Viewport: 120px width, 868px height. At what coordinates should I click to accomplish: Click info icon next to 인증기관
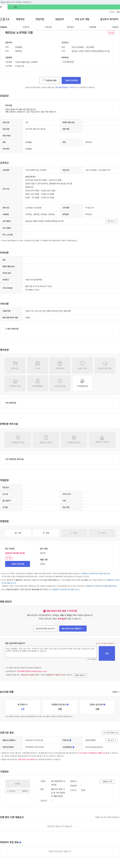tap(70, 740)
